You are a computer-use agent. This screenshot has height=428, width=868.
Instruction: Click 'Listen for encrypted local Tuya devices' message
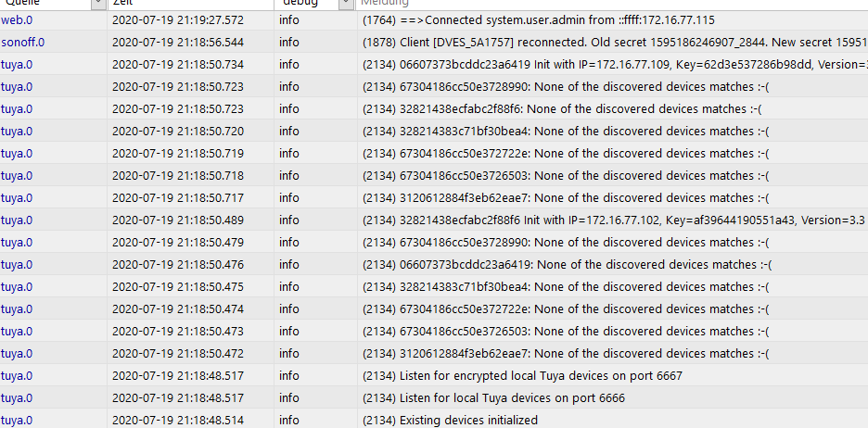coord(523,376)
